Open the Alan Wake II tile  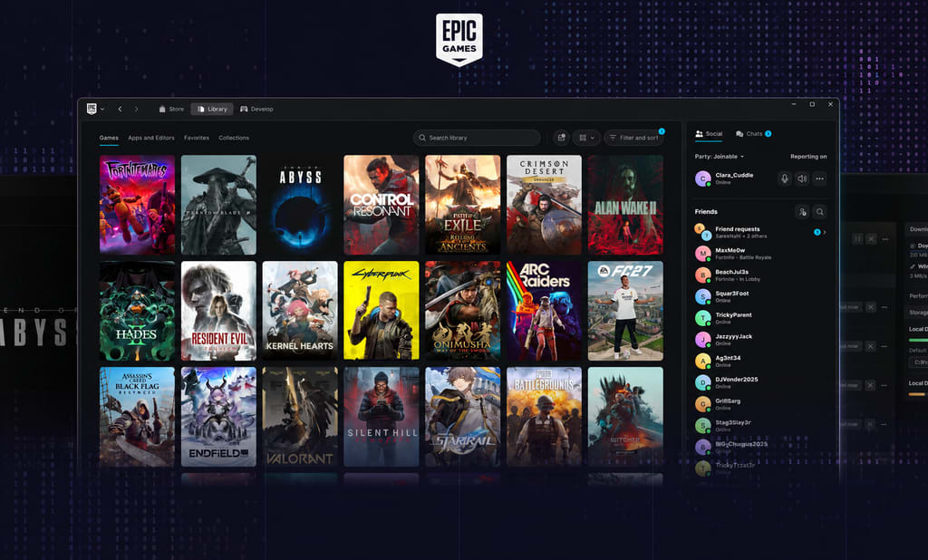coord(625,205)
